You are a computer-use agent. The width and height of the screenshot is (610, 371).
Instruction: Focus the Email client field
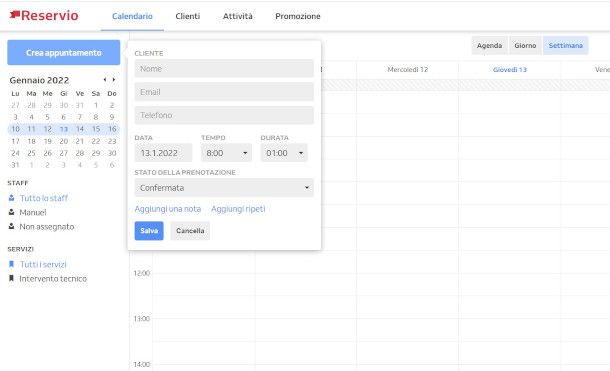pos(224,92)
